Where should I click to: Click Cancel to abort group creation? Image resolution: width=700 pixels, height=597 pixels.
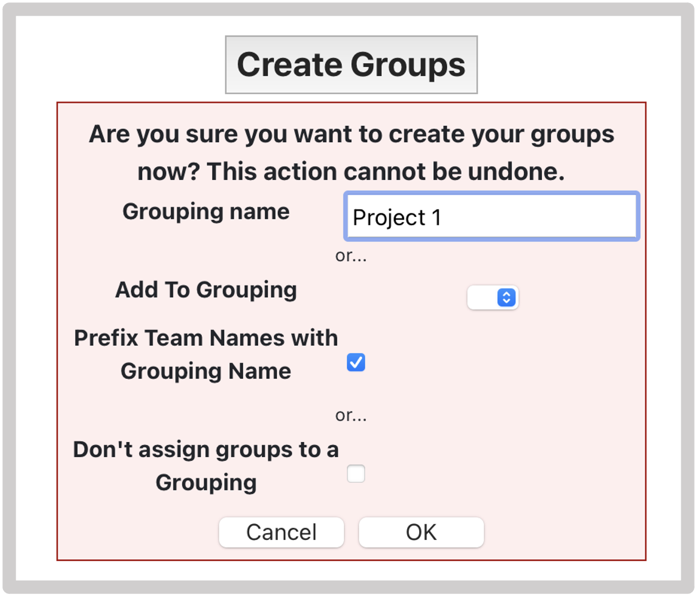coord(281,532)
